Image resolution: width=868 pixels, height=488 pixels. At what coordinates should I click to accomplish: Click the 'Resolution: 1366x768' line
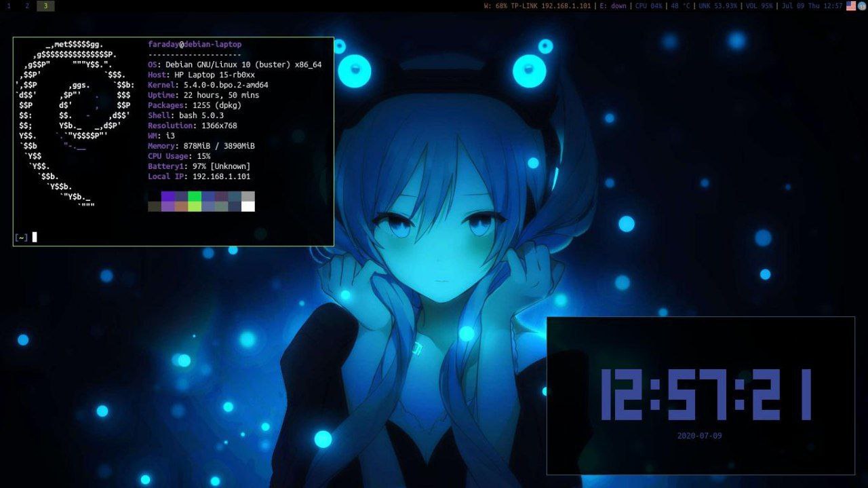(x=193, y=126)
